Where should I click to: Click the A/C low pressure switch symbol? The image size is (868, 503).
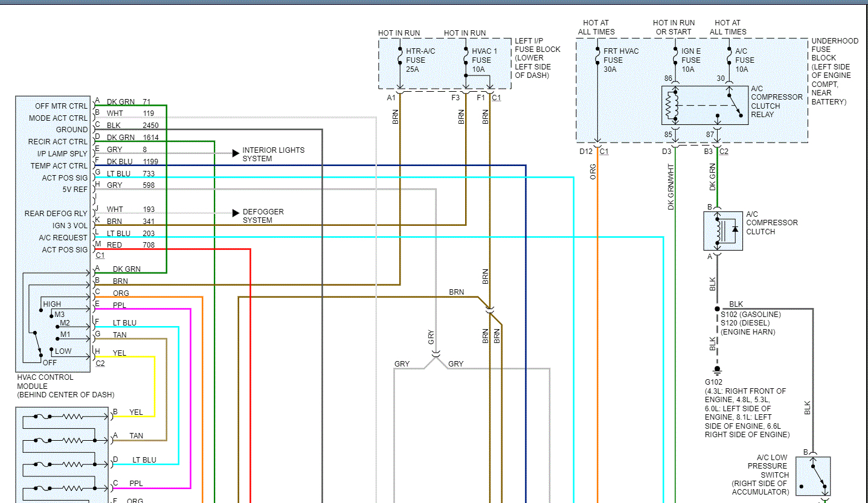pos(812,476)
